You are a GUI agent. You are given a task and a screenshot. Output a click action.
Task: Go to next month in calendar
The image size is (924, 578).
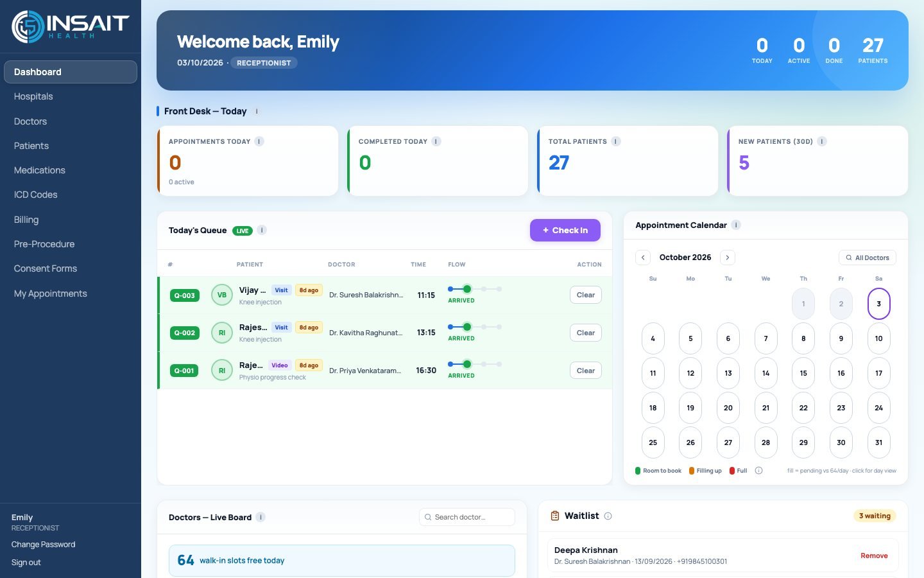coord(727,258)
